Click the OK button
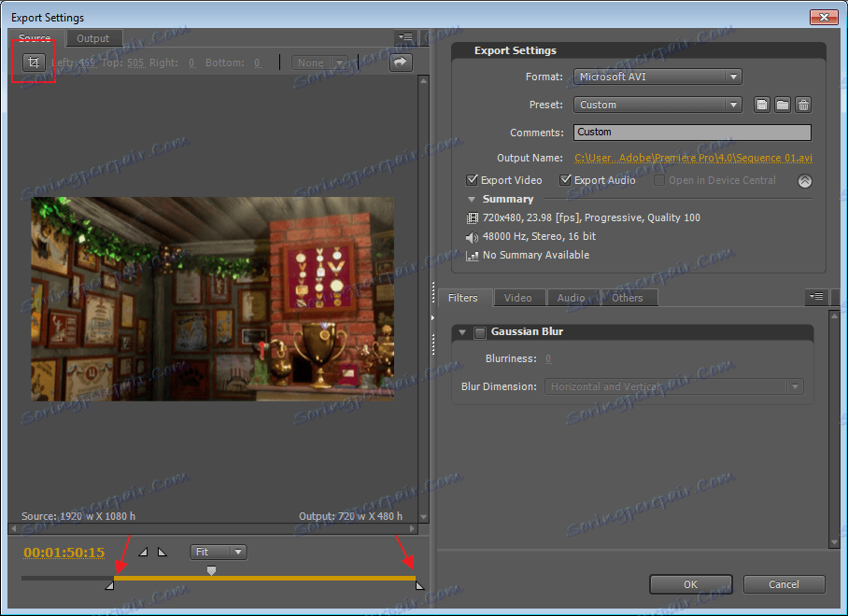The width and height of the screenshot is (848, 616). pyautogui.click(x=690, y=584)
